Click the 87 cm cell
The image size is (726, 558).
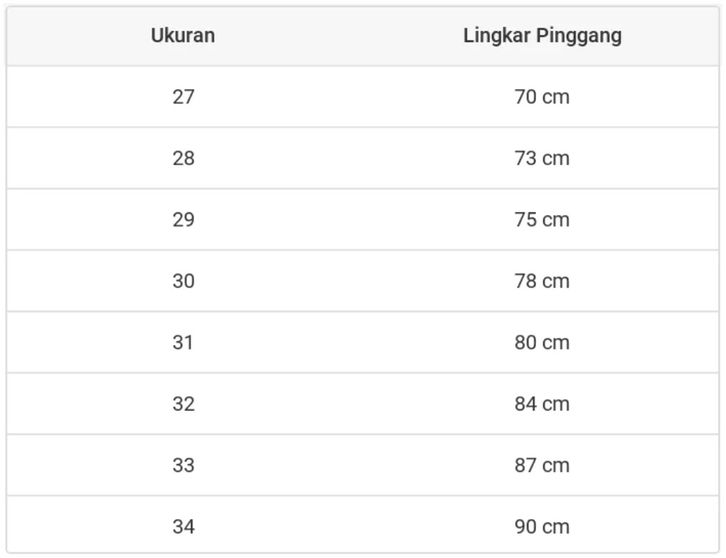pos(542,465)
